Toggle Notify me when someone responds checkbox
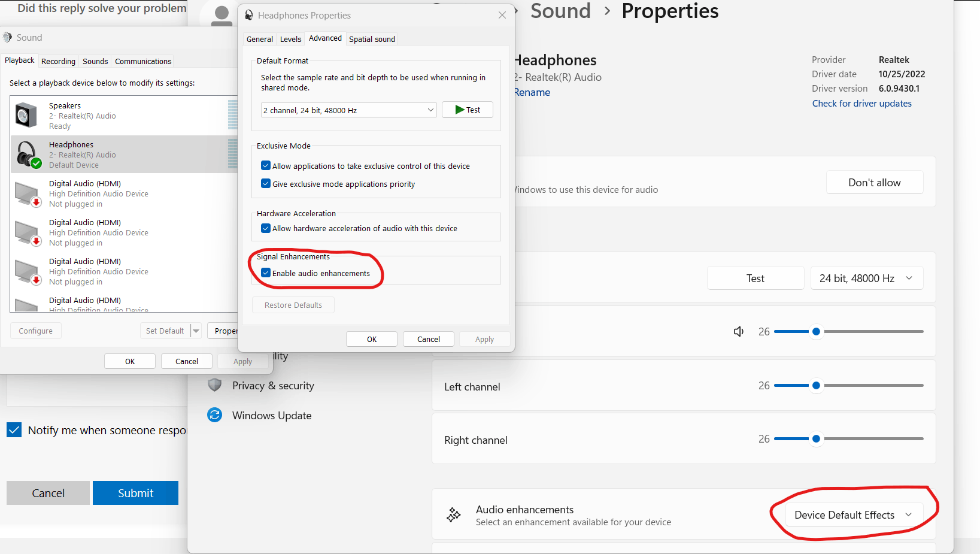The image size is (980, 554). (14, 430)
